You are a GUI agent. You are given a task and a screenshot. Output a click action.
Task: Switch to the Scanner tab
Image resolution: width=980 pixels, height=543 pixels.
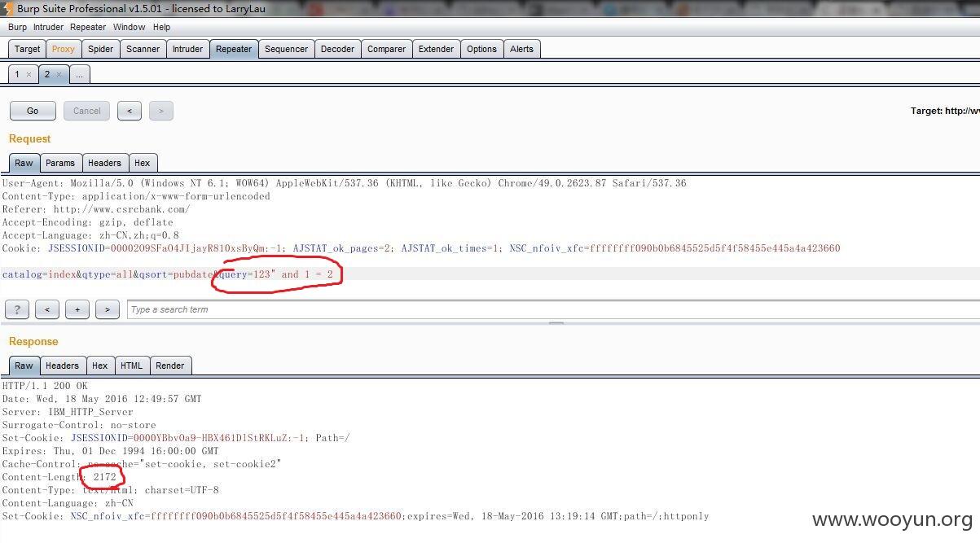click(x=143, y=49)
